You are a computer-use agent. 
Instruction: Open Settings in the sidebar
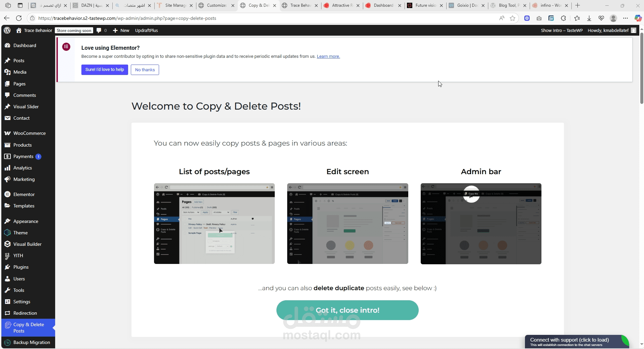tap(28, 302)
